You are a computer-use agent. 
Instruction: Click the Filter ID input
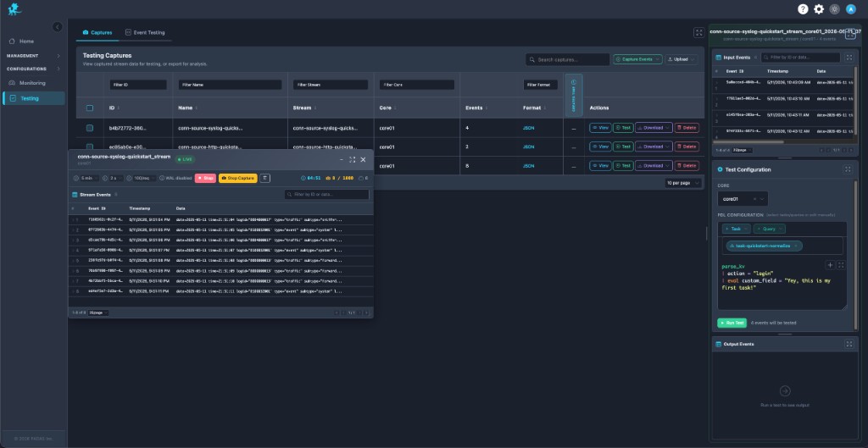coord(138,85)
